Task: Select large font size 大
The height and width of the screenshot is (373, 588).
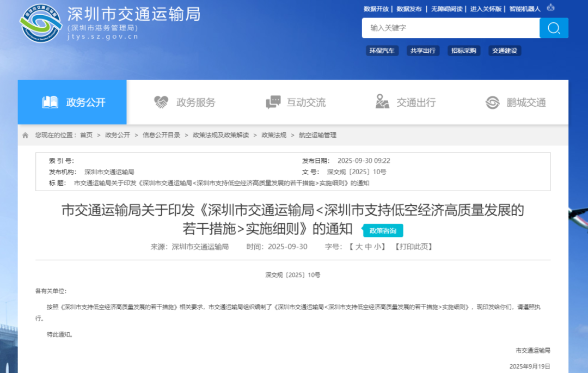Action: coord(359,247)
